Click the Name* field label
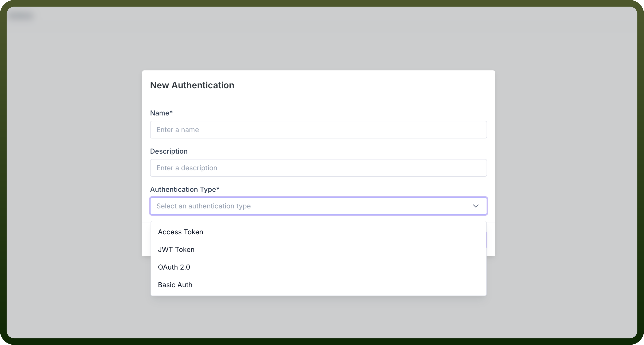The image size is (644, 345). click(161, 113)
